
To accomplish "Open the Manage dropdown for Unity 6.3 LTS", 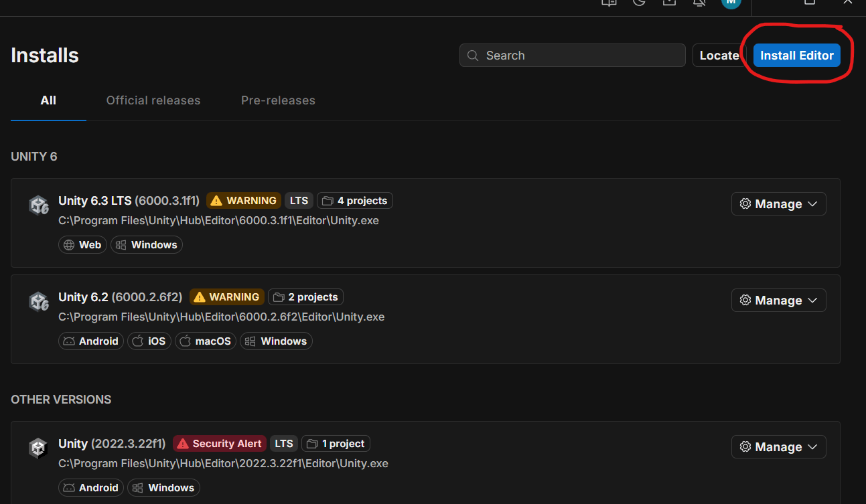I will (x=778, y=204).
